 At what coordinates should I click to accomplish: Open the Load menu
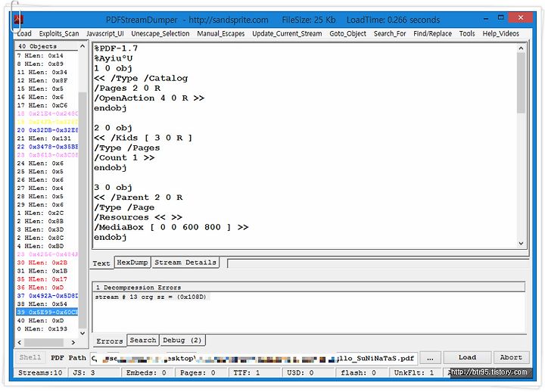coord(24,34)
